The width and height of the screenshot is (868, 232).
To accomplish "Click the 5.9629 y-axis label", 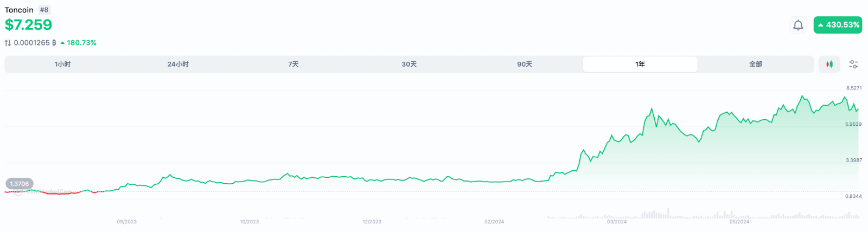I will [853, 124].
